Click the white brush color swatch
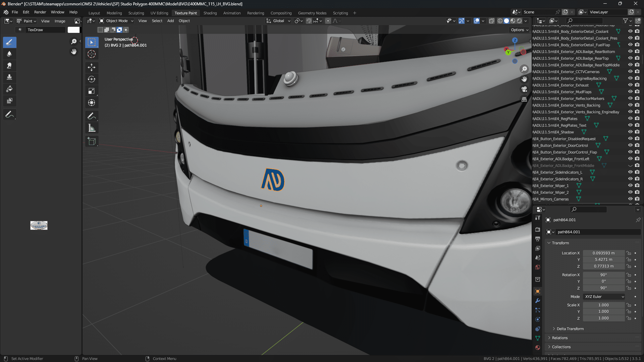Viewport: 644px width, 362px height. 73,30
